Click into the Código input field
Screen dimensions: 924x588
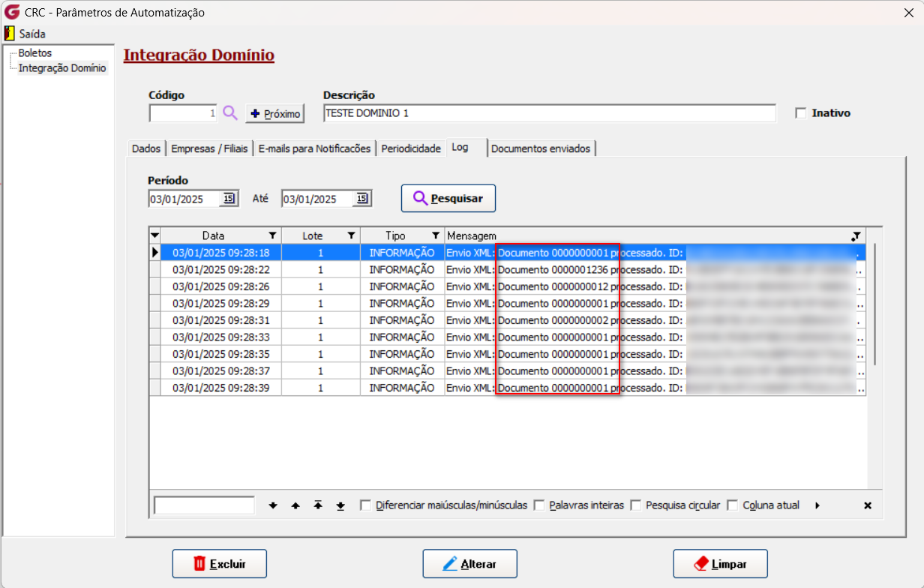point(184,113)
